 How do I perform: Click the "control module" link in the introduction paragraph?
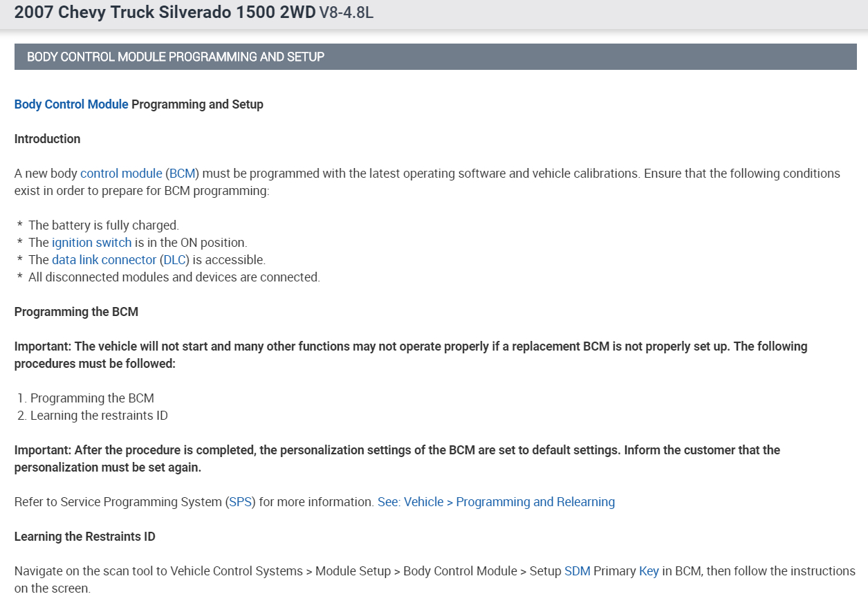tap(121, 174)
